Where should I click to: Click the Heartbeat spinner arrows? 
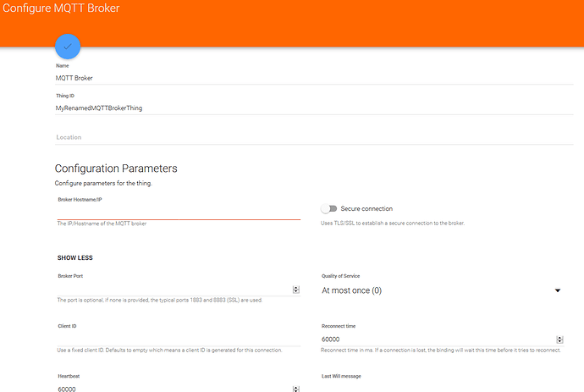click(x=296, y=389)
